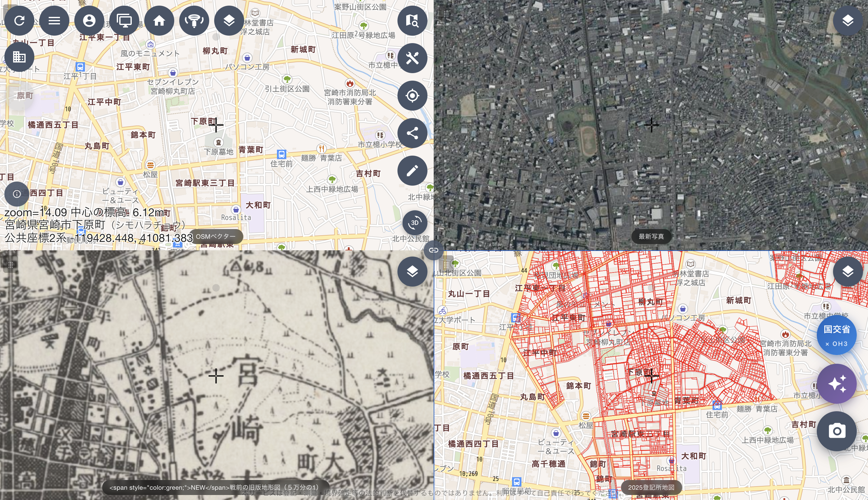Click the 国交省 × OH3 round button
The width and height of the screenshot is (868, 500).
(x=837, y=335)
